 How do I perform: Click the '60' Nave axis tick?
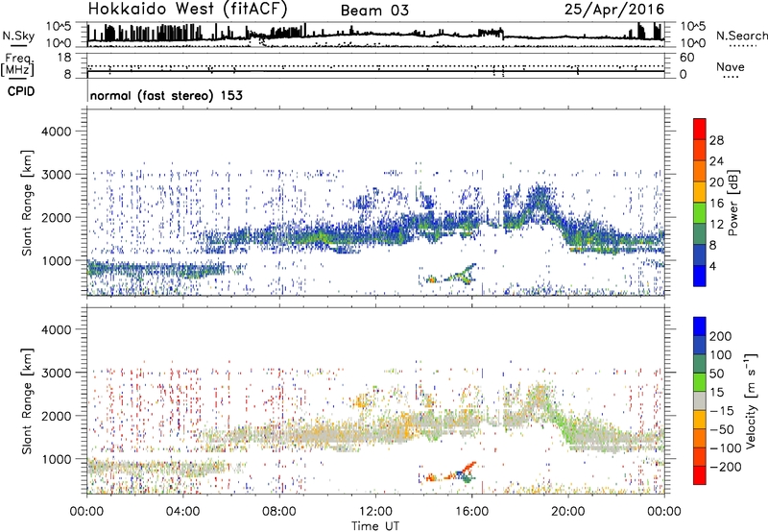pos(686,58)
